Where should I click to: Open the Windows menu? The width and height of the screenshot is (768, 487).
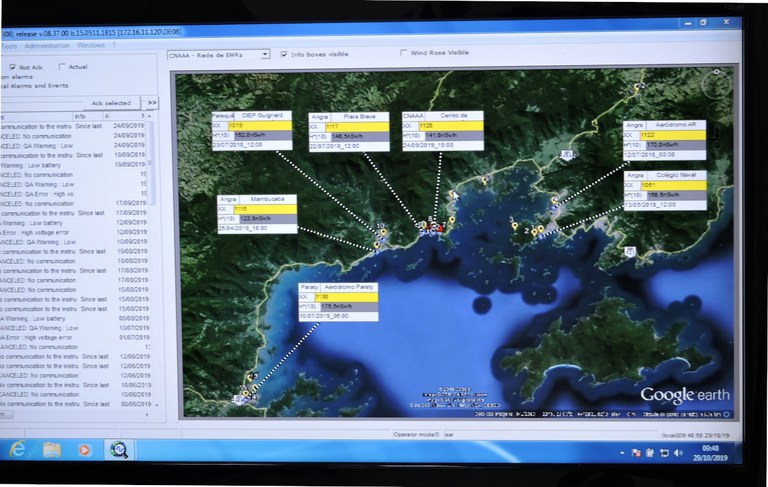(91, 45)
